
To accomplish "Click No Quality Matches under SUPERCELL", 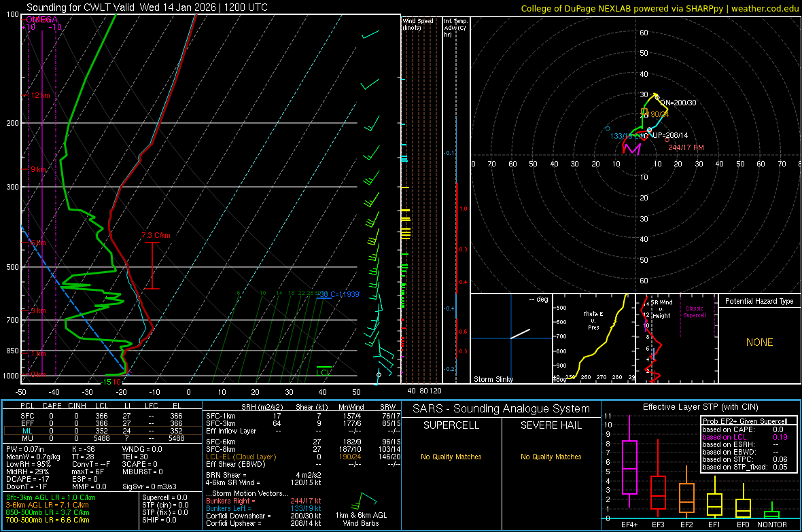I will 451,457.
